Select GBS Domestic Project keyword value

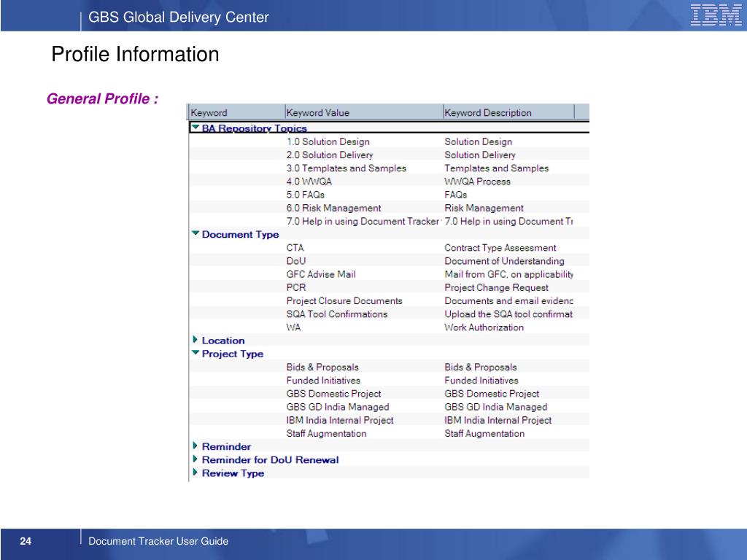click(x=333, y=394)
